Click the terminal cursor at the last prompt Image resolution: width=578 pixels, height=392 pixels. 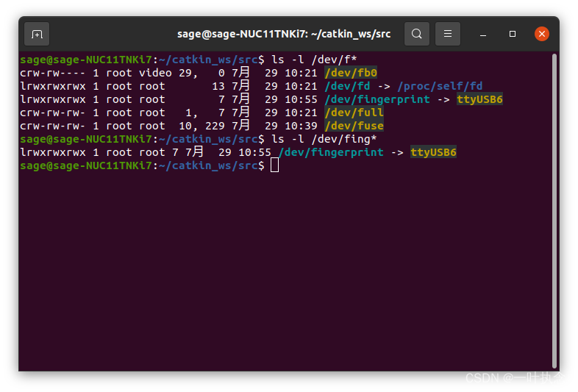pos(274,165)
